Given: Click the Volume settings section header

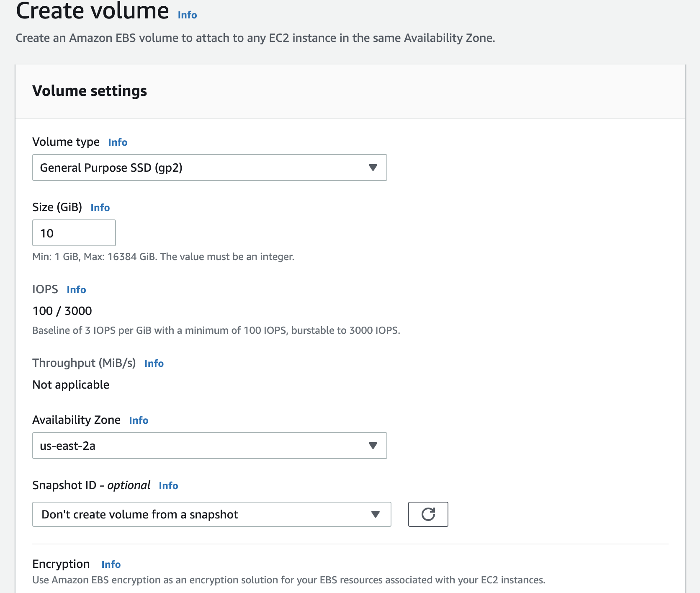Looking at the screenshot, I should click(90, 90).
